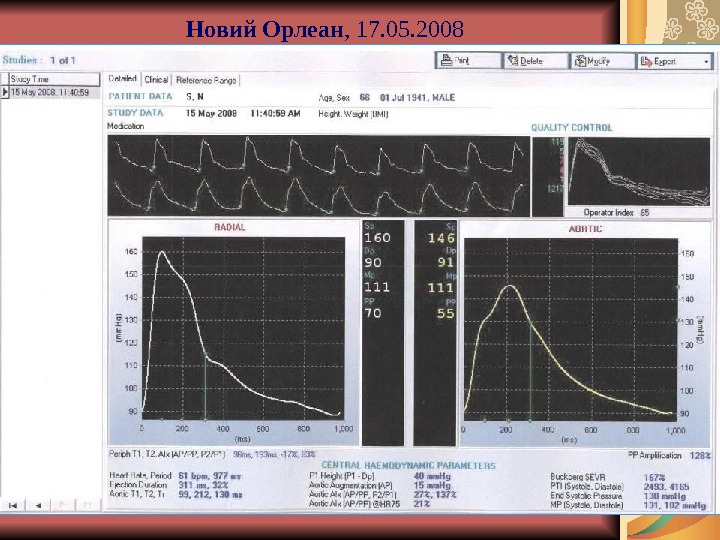Click the pulse waveform trace strip

tap(319, 176)
